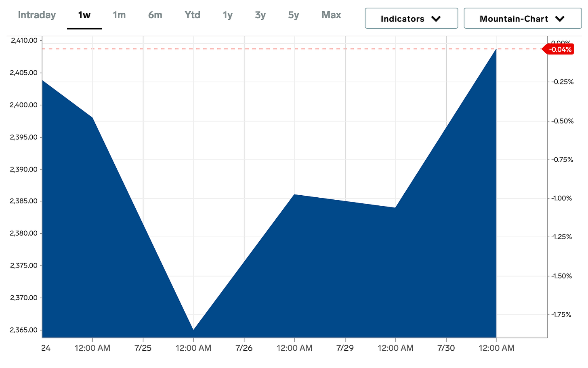Click the 2,370.00 price axis label

click(24, 298)
